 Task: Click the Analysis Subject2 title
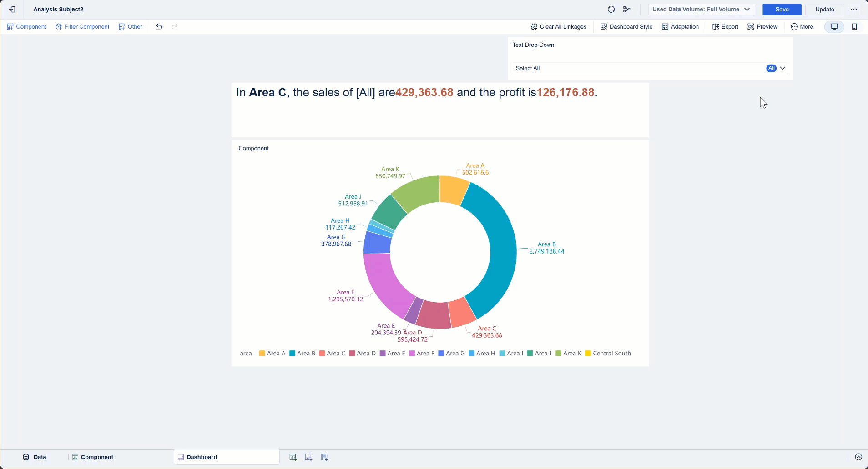58,9
